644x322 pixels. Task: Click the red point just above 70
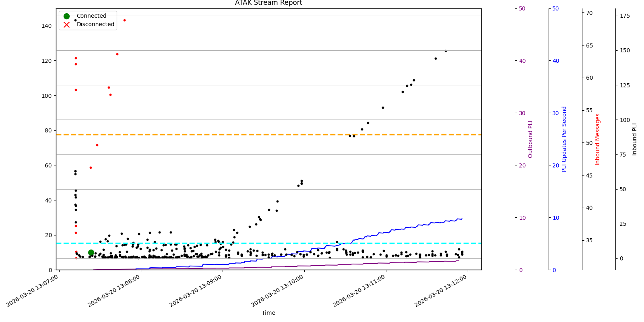[x=97, y=145]
